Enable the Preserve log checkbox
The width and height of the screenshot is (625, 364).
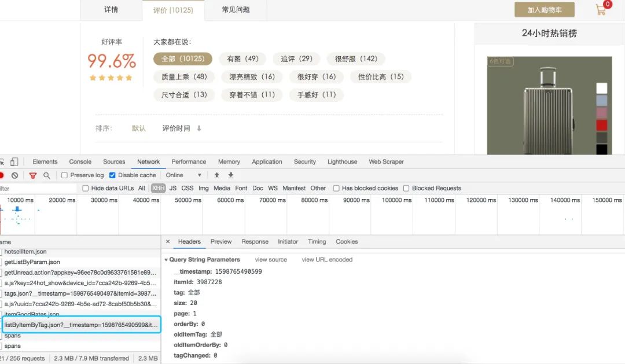[x=64, y=175]
